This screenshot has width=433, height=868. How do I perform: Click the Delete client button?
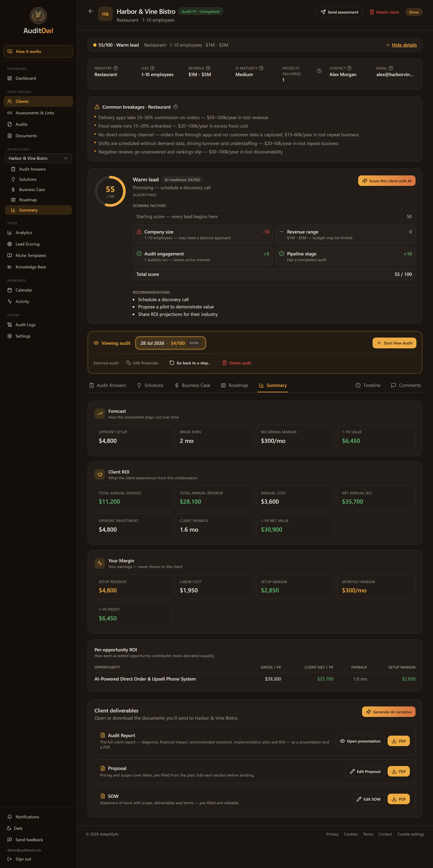(x=384, y=12)
